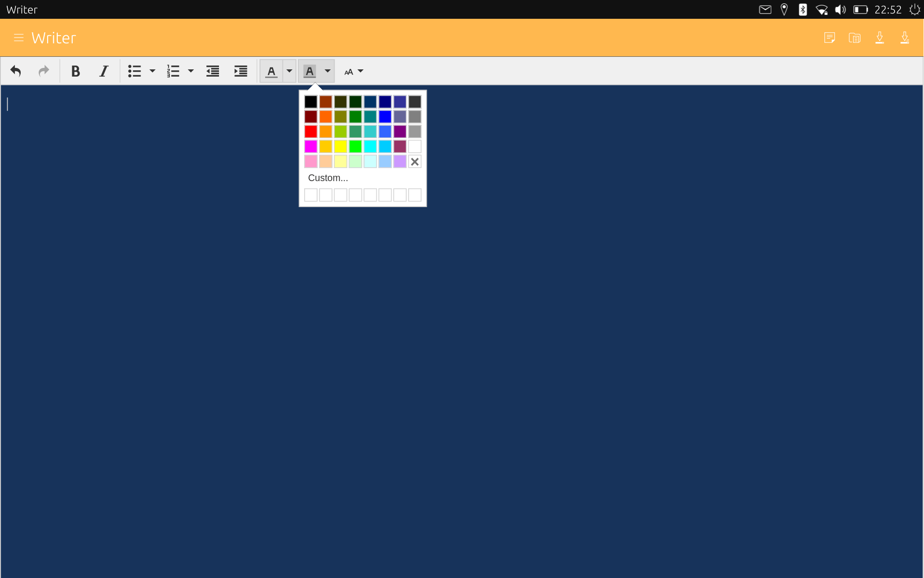Open the volume indicator in system bar

pyautogui.click(x=840, y=10)
